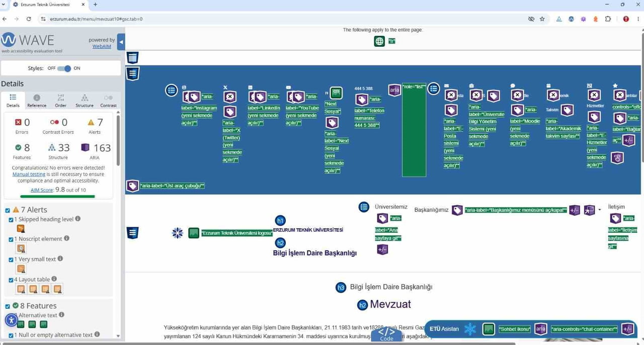Open the Chrome extensions puzzle icon

(608, 19)
